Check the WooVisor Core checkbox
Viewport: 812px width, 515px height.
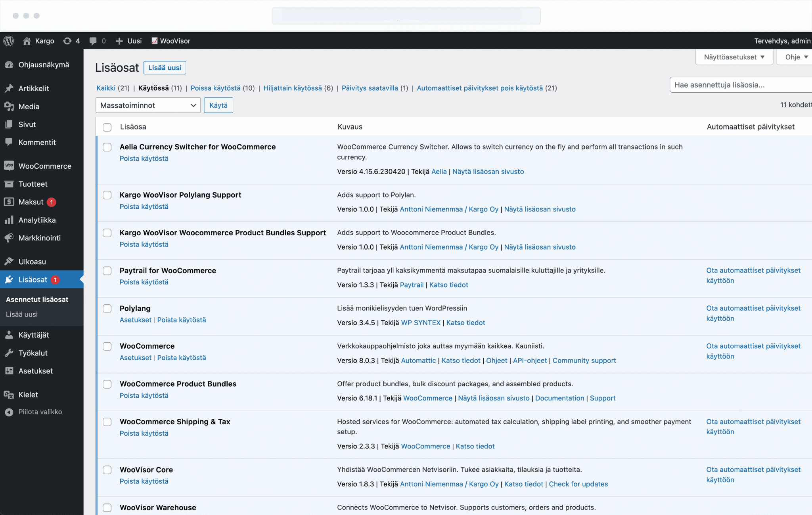(x=107, y=470)
